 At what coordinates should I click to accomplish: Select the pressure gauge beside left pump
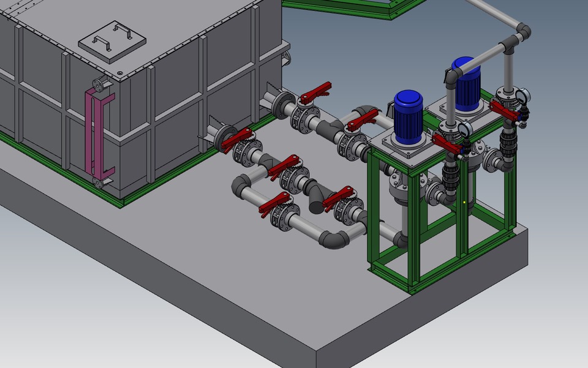464,130
